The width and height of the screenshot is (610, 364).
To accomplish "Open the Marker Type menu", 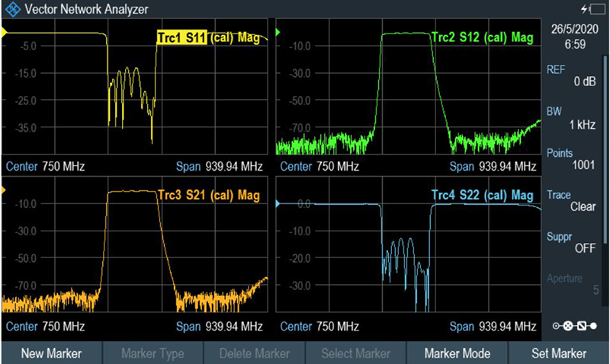I will [x=152, y=353].
